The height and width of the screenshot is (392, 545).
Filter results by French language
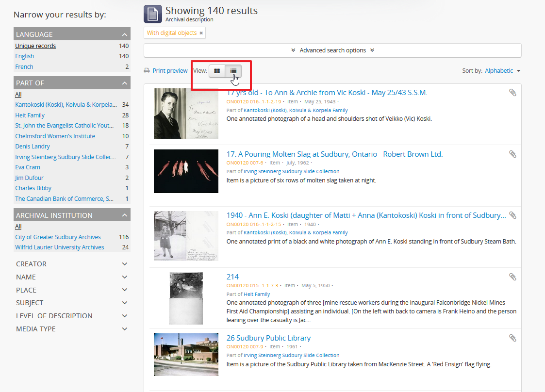tap(24, 67)
